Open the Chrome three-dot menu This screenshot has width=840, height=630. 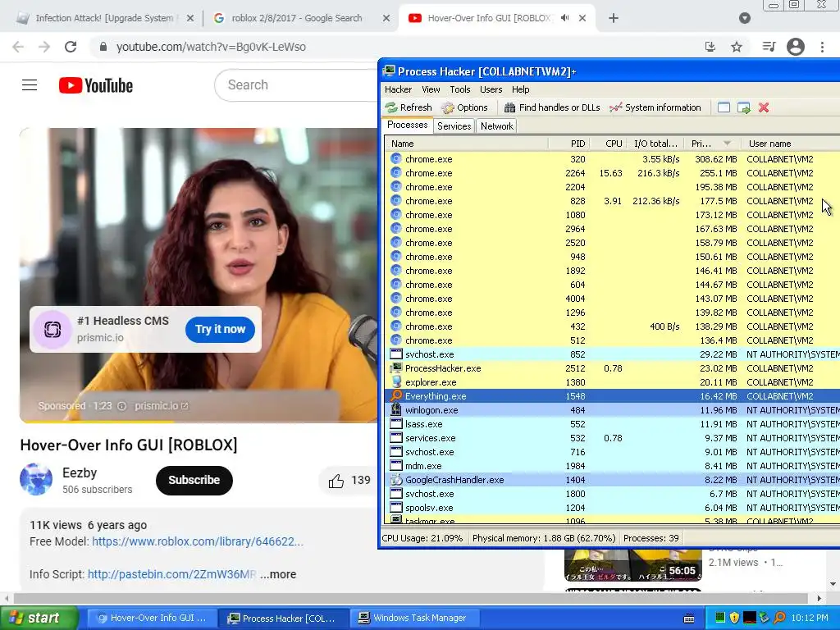point(822,47)
